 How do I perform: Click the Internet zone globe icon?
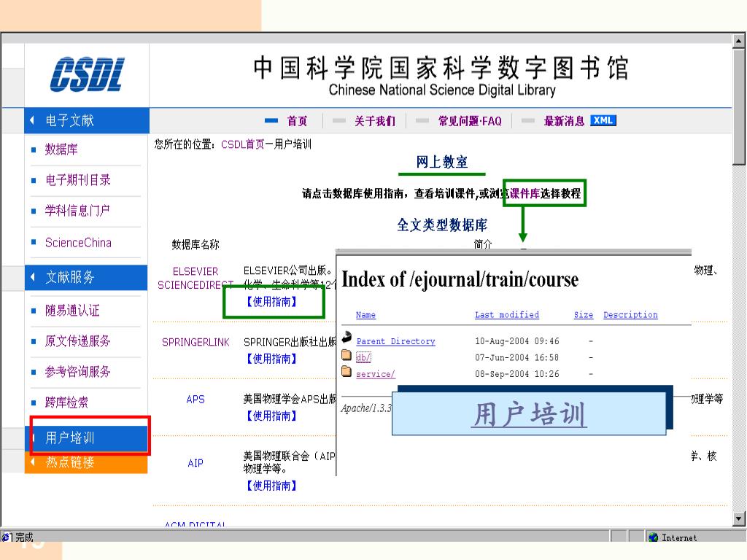coord(653,537)
